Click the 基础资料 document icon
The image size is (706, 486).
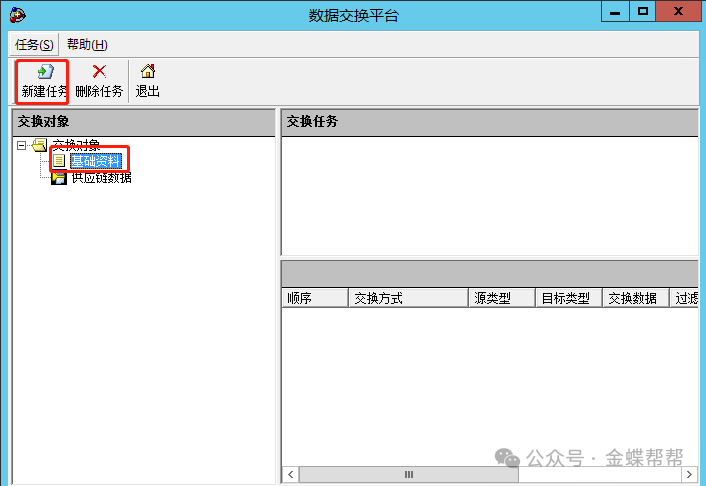point(59,161)
